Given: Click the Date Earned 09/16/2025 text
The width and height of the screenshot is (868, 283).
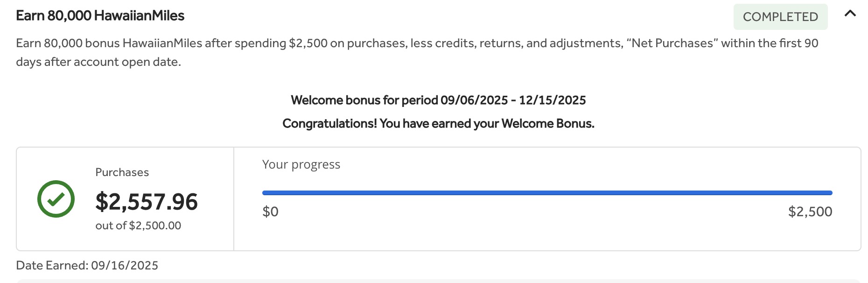Looking at the screenshot, I should pos(87,265).
